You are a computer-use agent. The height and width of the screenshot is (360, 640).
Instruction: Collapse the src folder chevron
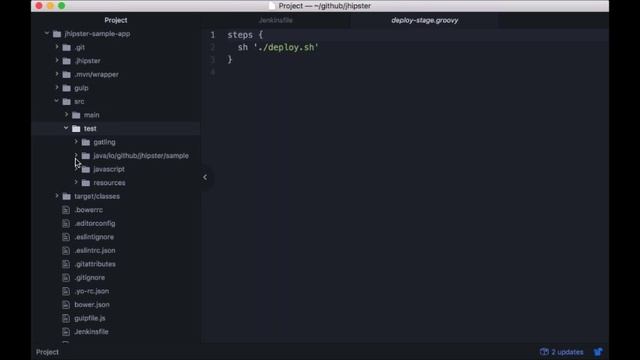coord(57,101)
